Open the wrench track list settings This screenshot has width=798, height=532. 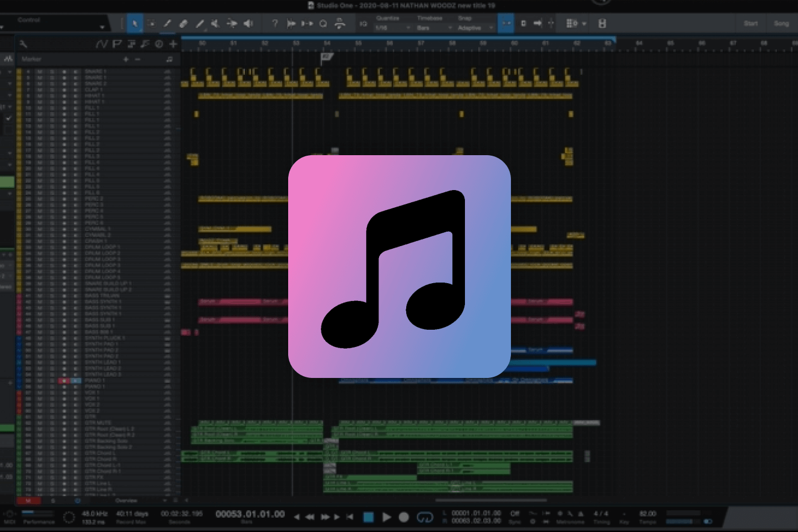pos(23,44)
